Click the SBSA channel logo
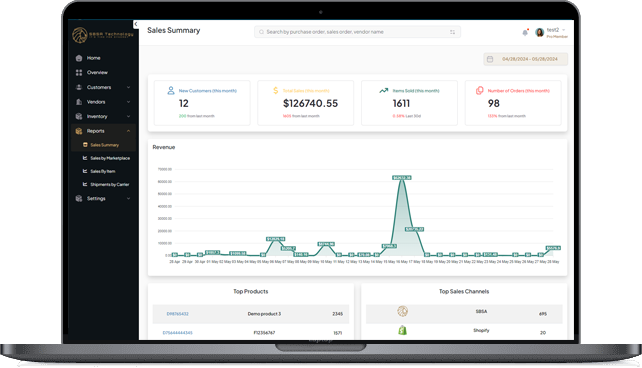The width and height of the screenshot is (642, 368). 402,312
